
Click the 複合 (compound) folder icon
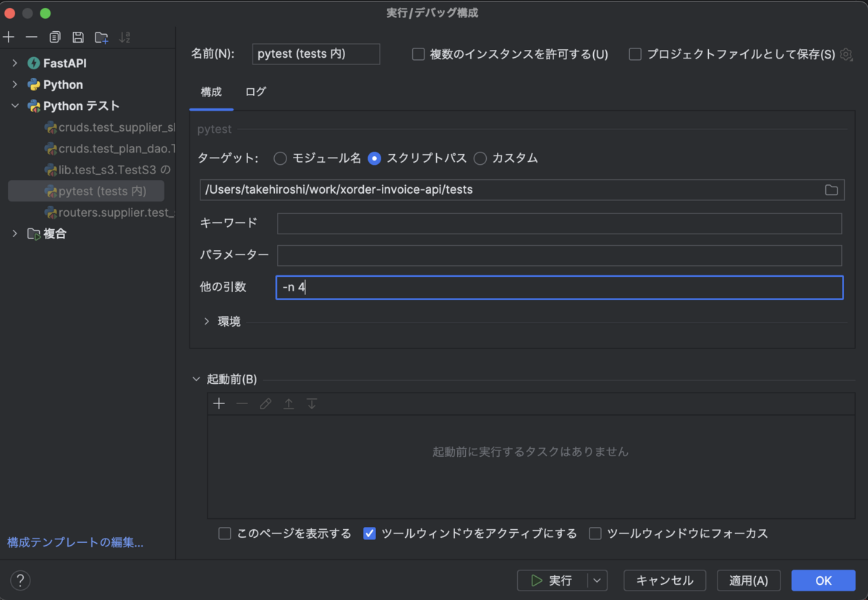33,233
